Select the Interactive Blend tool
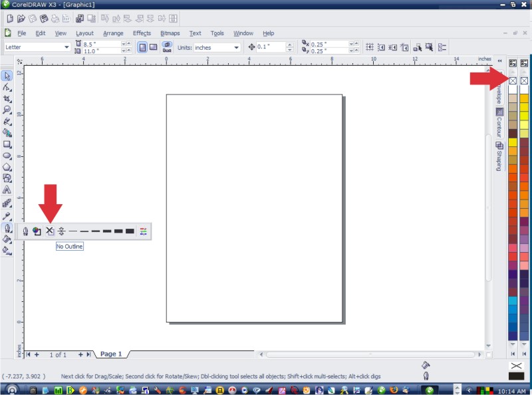 (7, 203)
